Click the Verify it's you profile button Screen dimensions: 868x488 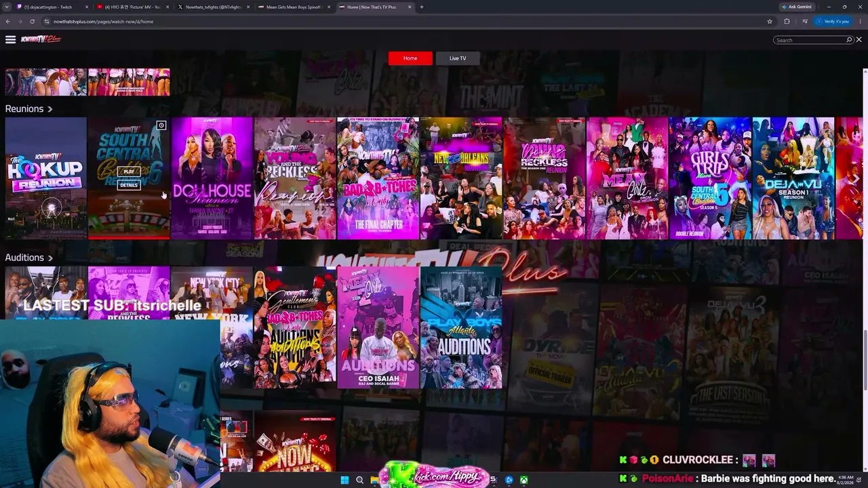833,21
